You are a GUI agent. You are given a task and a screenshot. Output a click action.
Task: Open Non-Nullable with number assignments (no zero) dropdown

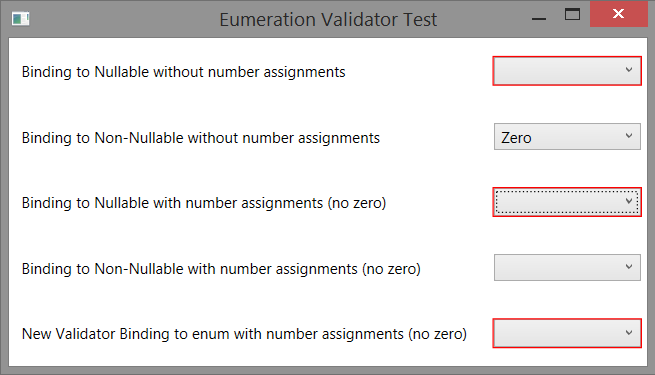[x=567, y=268]
